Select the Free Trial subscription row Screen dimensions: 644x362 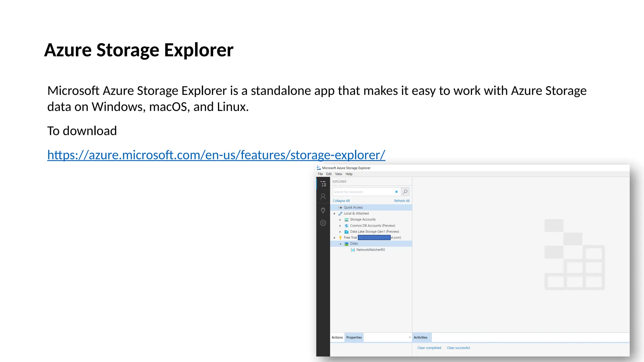(x=371, y=238)
